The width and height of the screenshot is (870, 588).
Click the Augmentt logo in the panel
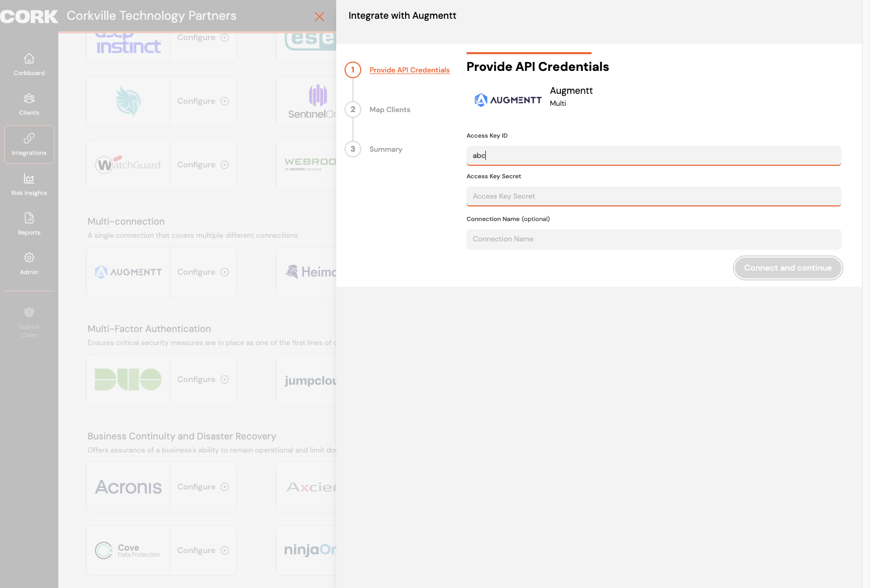(x=508, y=100)
